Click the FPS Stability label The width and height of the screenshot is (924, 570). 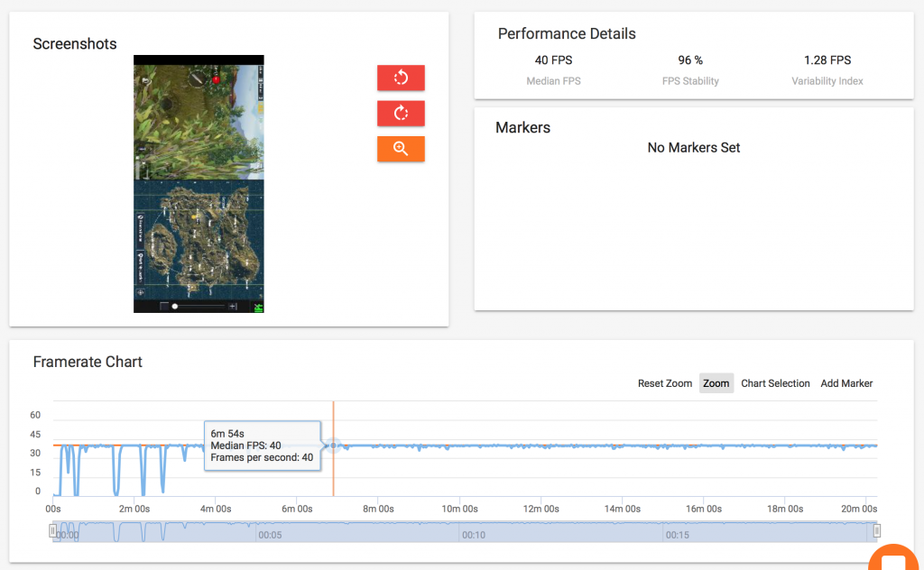click(690, 81)
